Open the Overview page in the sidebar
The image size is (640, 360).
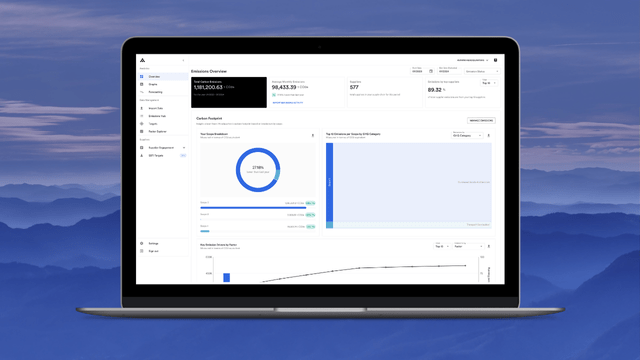[x=162, y=76]
